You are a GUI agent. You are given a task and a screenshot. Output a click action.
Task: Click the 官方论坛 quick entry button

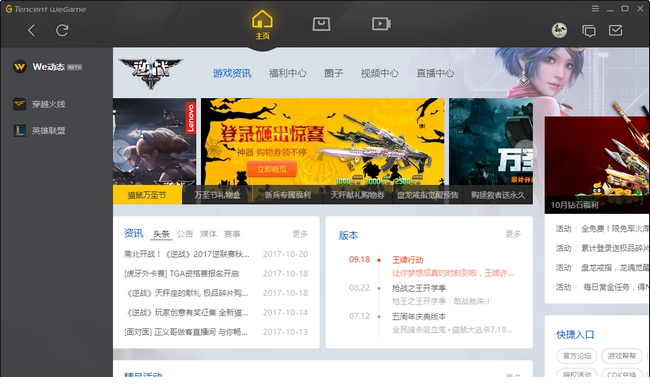pyautogui.click(x=577, y=356)
